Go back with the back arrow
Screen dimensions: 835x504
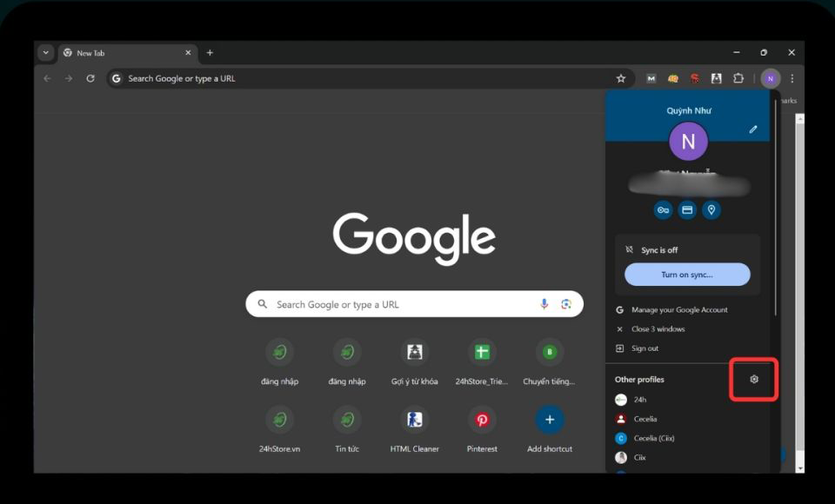[47, 78]
